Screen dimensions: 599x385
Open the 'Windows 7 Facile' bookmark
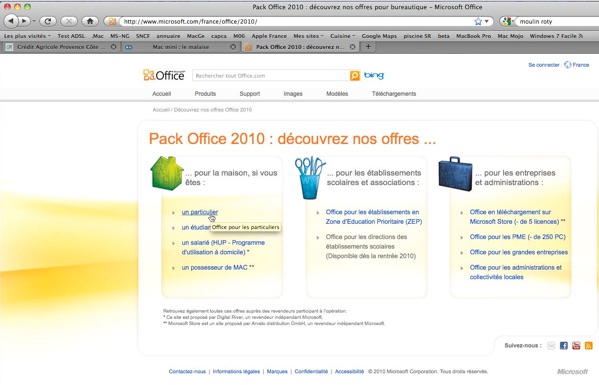556,36
